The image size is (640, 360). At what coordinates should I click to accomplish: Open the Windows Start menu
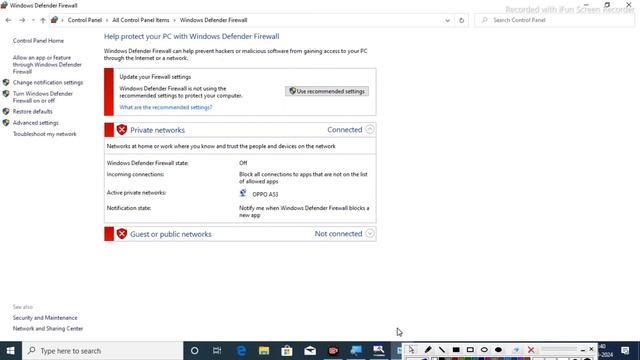11,351
